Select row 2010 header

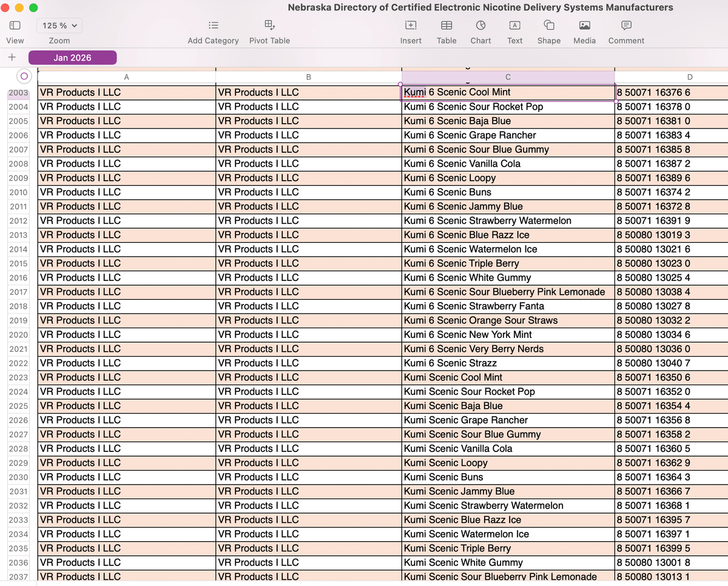18,192
